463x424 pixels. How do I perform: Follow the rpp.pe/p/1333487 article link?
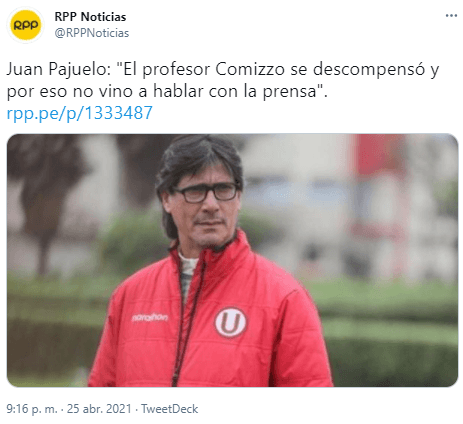pyautogui.click(x=79, y=113)
